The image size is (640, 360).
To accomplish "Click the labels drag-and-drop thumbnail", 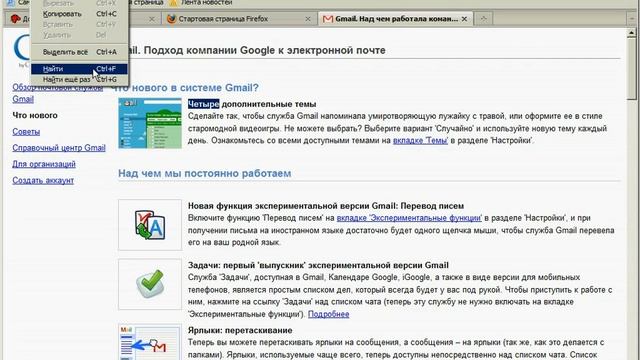I will point(150,342).
